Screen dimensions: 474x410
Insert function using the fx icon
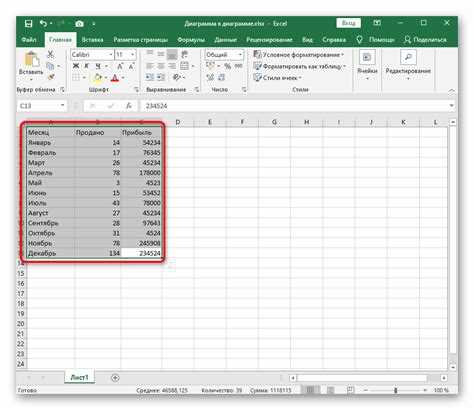pyautogui.click(x=129, y=106)
